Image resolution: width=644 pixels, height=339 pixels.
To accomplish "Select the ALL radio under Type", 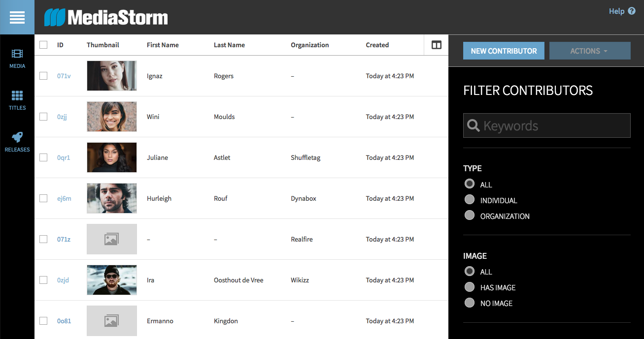I will (470, 184).
